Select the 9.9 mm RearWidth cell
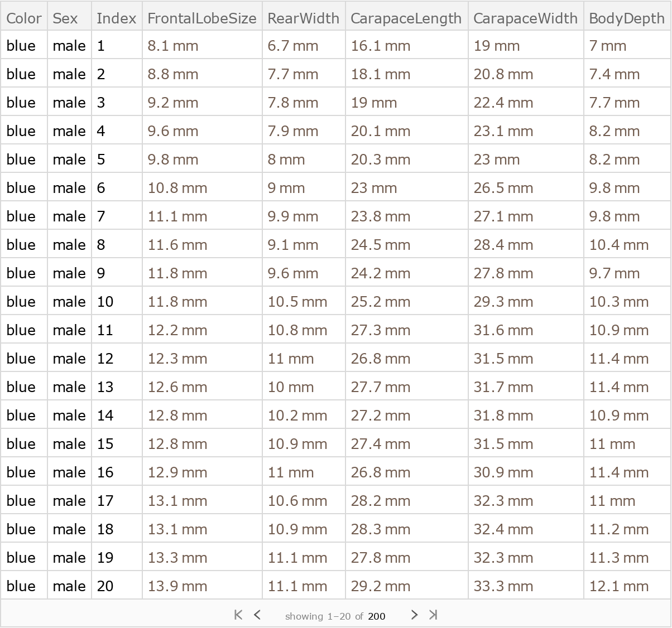 pos(293,216)
